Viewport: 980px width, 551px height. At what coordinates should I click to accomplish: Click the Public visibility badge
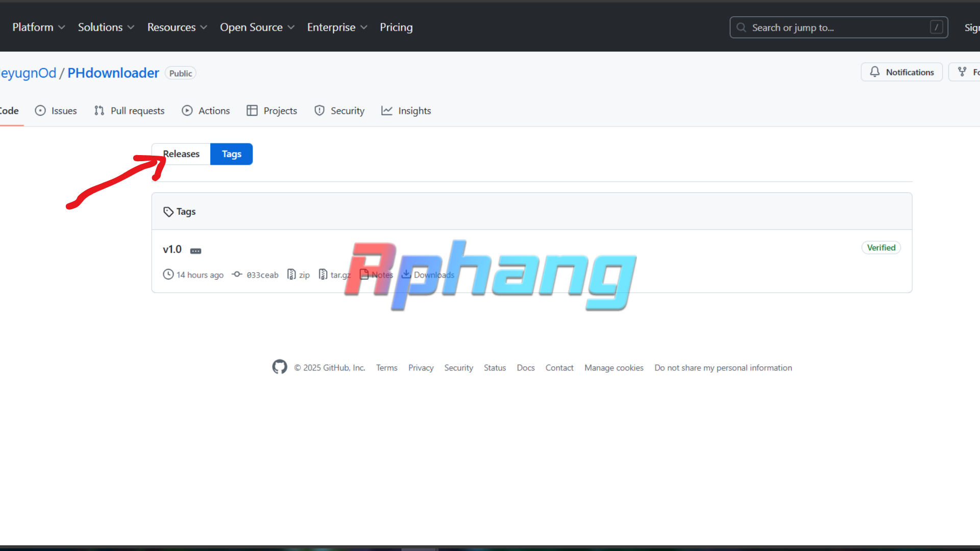[181, 73]
